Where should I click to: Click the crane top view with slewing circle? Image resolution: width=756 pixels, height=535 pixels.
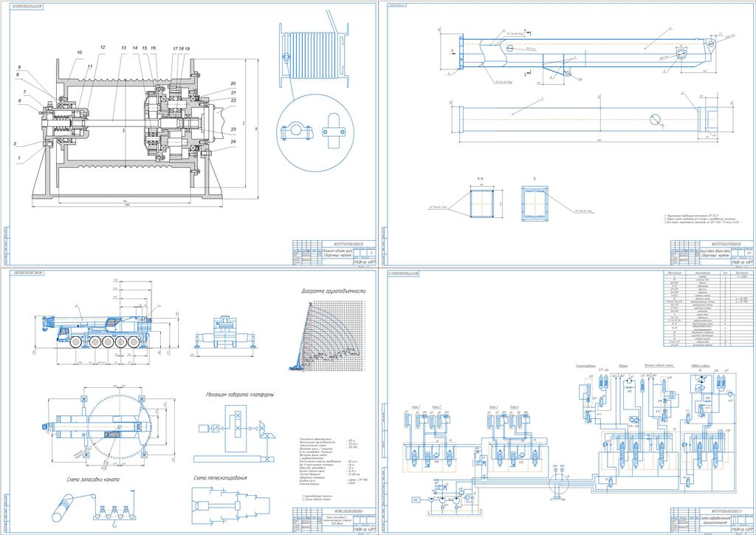coord(99,427)
